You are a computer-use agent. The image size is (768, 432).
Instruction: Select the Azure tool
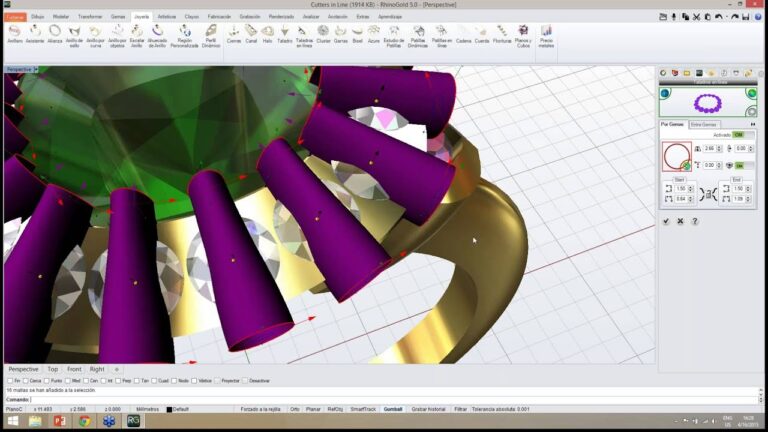[374, 35]
